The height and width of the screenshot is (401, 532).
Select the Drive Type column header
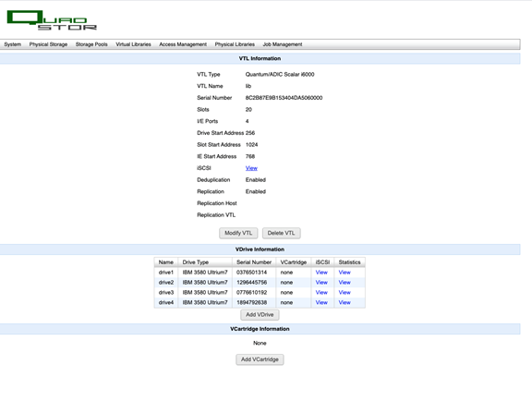click(205, 262)
